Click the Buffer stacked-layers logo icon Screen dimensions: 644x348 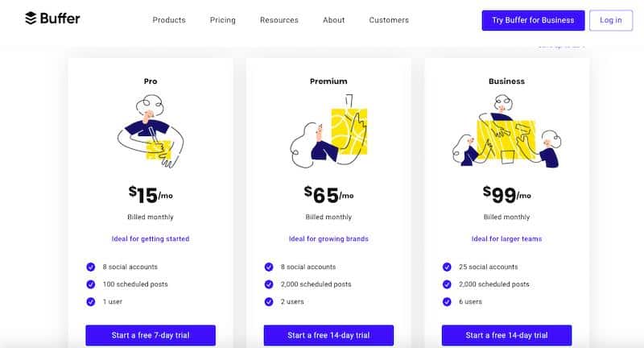(x=31, y=18)
